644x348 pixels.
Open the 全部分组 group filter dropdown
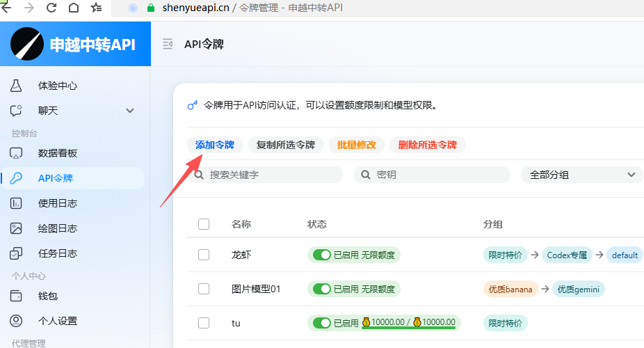581,175
